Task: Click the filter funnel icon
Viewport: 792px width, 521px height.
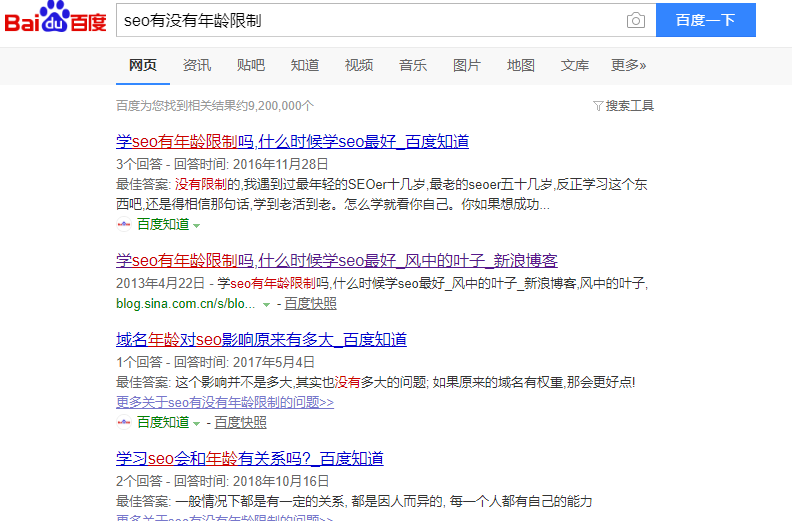Action: click(598, 106)
